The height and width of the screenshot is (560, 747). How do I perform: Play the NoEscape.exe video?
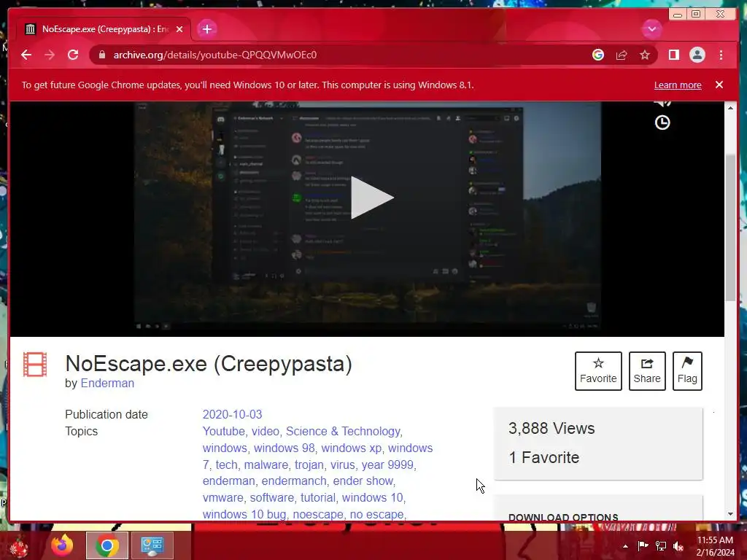click(x=372, y=198)
